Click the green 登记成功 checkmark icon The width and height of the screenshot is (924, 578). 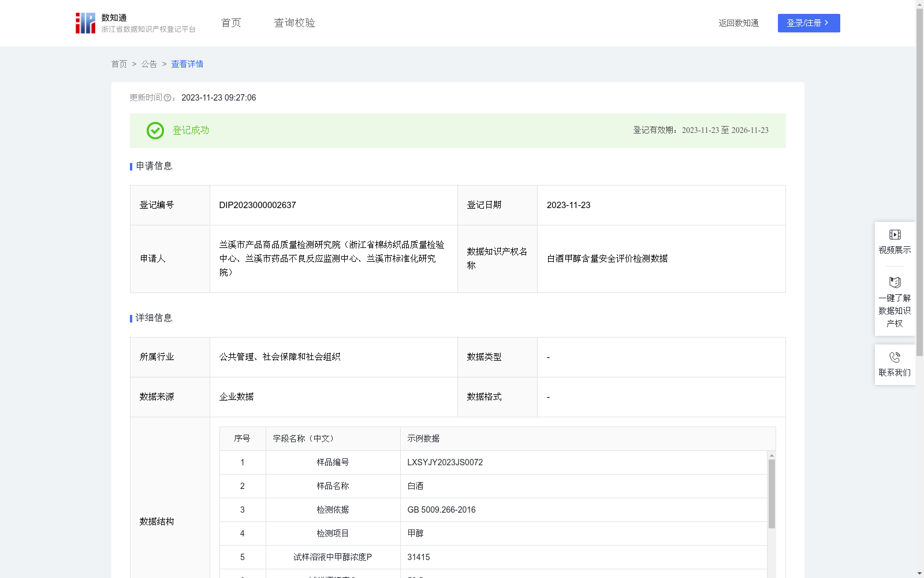click(155, 131)
